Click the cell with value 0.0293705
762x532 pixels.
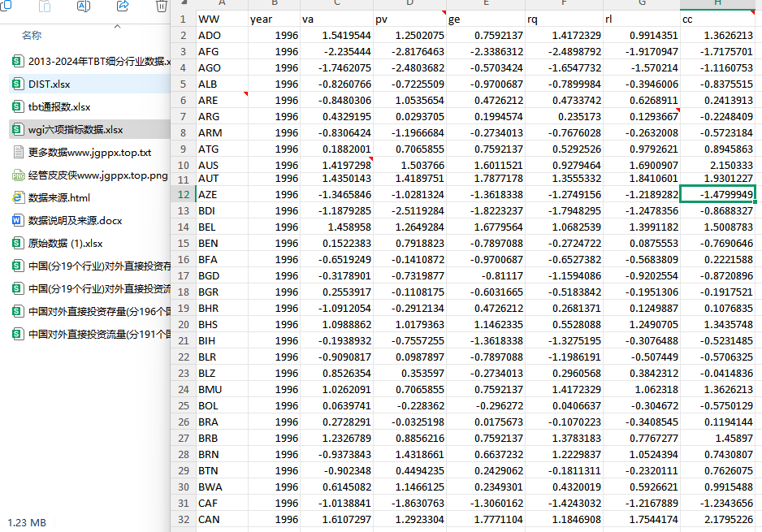(x=409, y=117)
